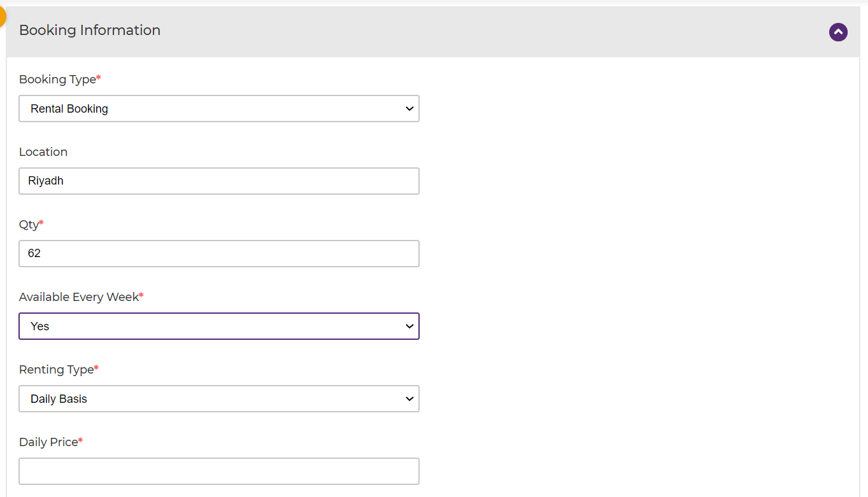Click the Booking Type field label
Image resolution: width=868 pixels, height=497 pixels.
tap(57, 80)
